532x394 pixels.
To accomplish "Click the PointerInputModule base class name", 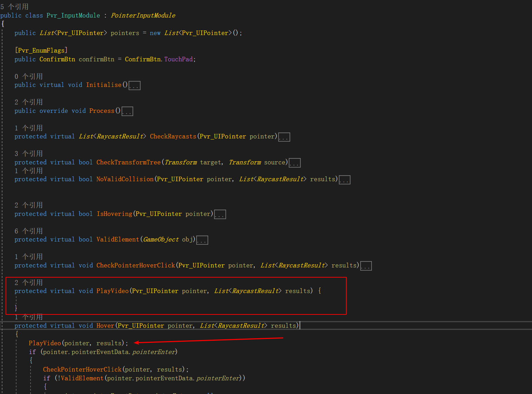I will pyautogui.click(x=143, y=15).
